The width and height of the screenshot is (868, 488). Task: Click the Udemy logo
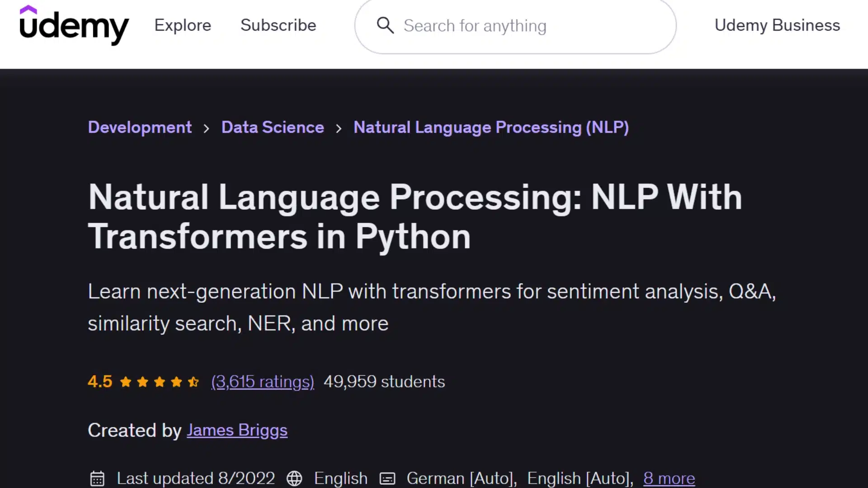74,25
